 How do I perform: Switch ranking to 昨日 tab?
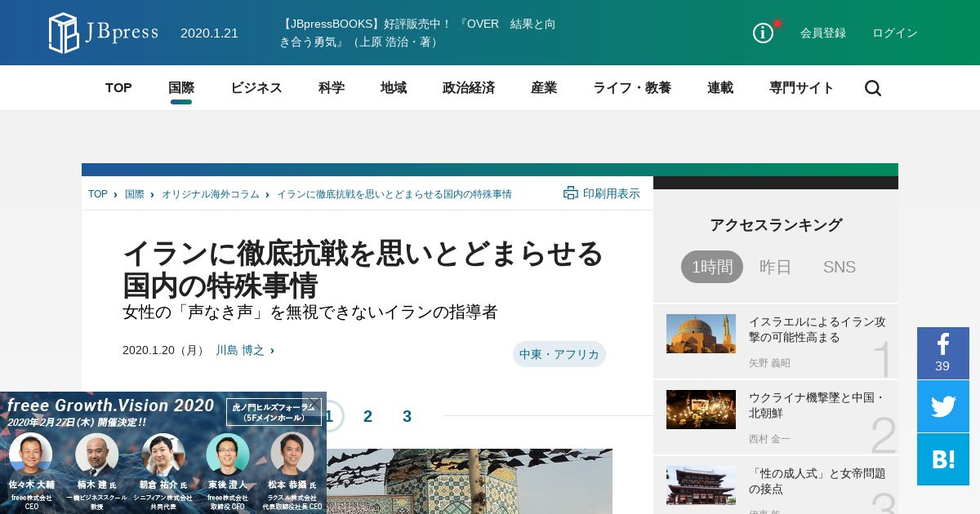click(776, 267)
